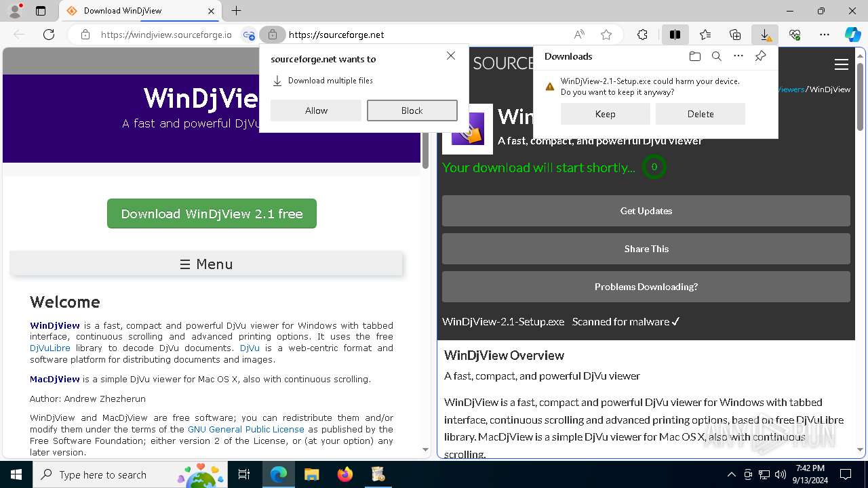Image resolution: width=868 pixels, height=488 pixels.
Task: Pin the Downloads panel
Action: tap(760, 56)
